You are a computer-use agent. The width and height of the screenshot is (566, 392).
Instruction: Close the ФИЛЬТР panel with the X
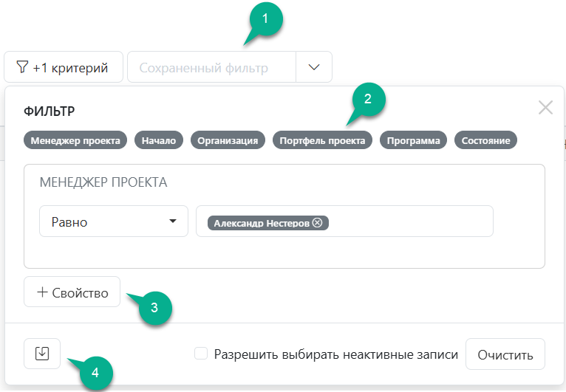[545, 108]
